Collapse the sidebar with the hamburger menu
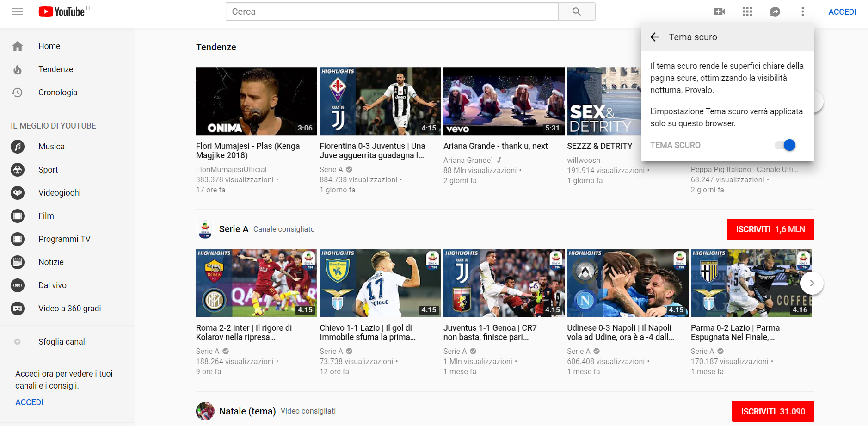The width and height of the screenshot is (868, 426). [18, 11]
